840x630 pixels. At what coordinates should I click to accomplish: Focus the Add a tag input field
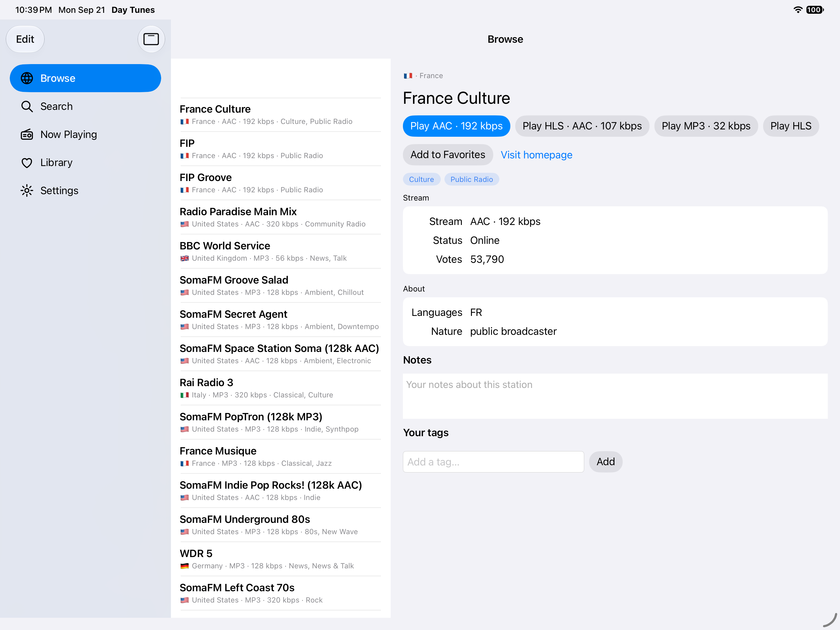493,462
